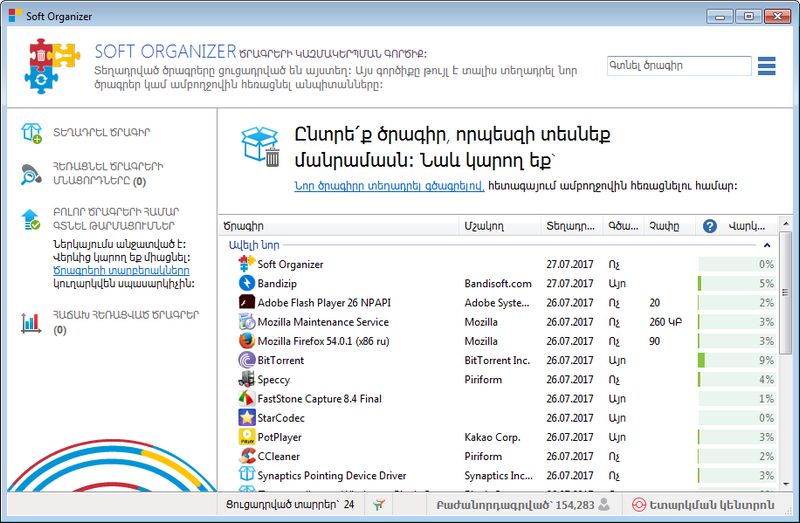Screen dimensions: 800x523
Task: Open the Ծրագրերի տարբերակների link
Action: 121,270
